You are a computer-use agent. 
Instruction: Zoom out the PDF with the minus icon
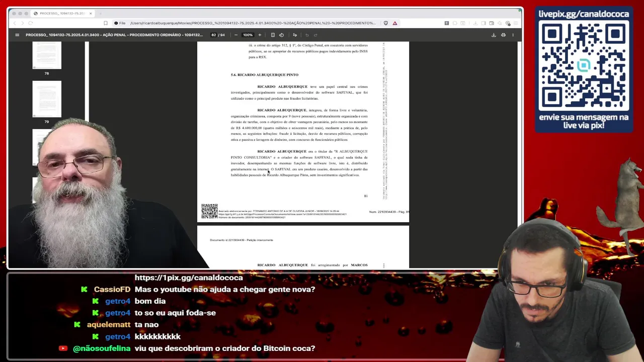point(236,35)
